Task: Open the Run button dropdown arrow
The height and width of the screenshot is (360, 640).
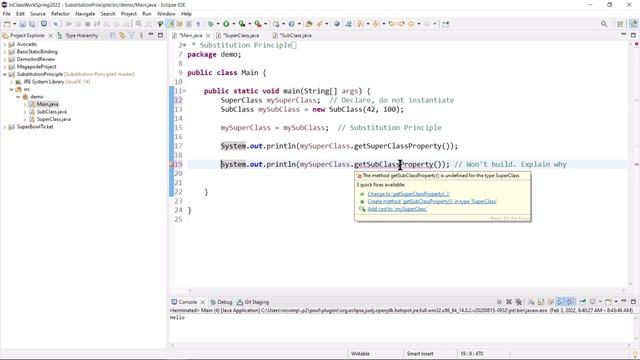Action: coord(233,24)
